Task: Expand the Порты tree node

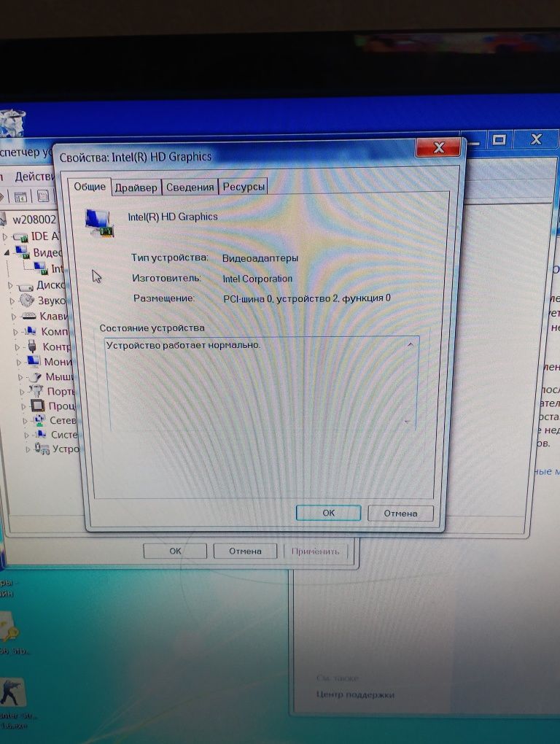Action: click(x=23, y=392)
